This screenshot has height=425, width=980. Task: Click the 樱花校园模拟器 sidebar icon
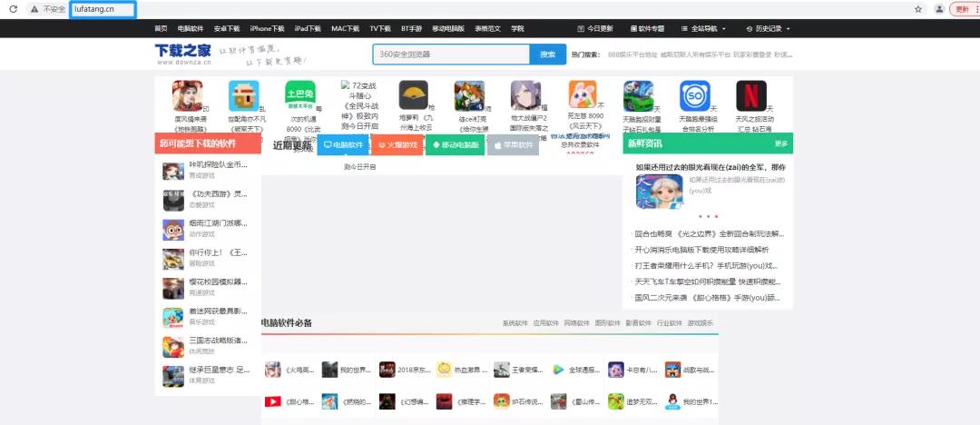pyautogui.click(x=173, y=288)
